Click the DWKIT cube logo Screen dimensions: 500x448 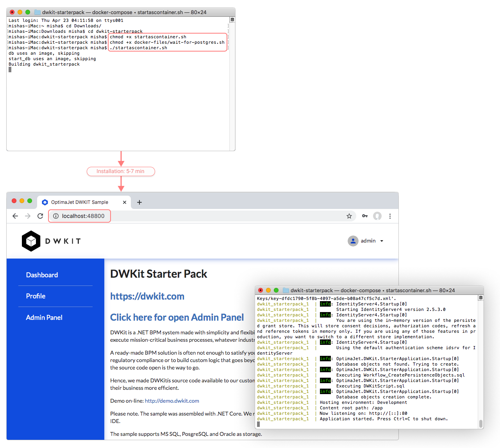(x=31, y=241)
